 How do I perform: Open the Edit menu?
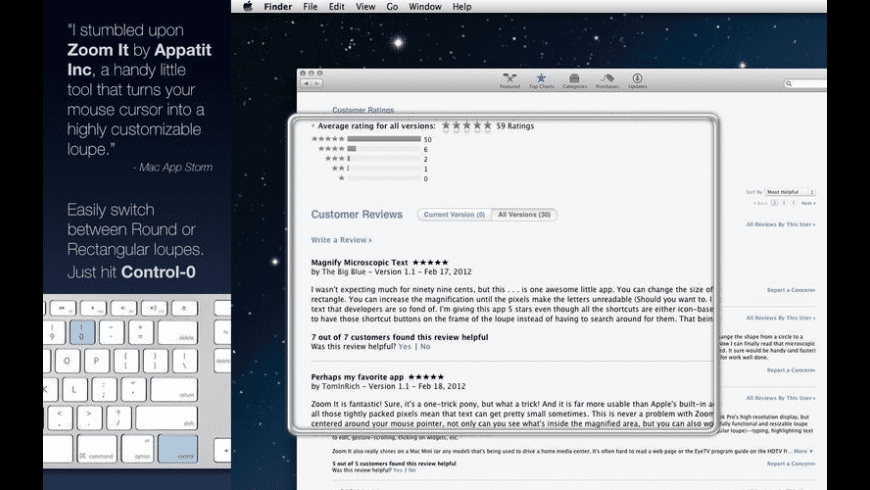(x=336, y=7)
